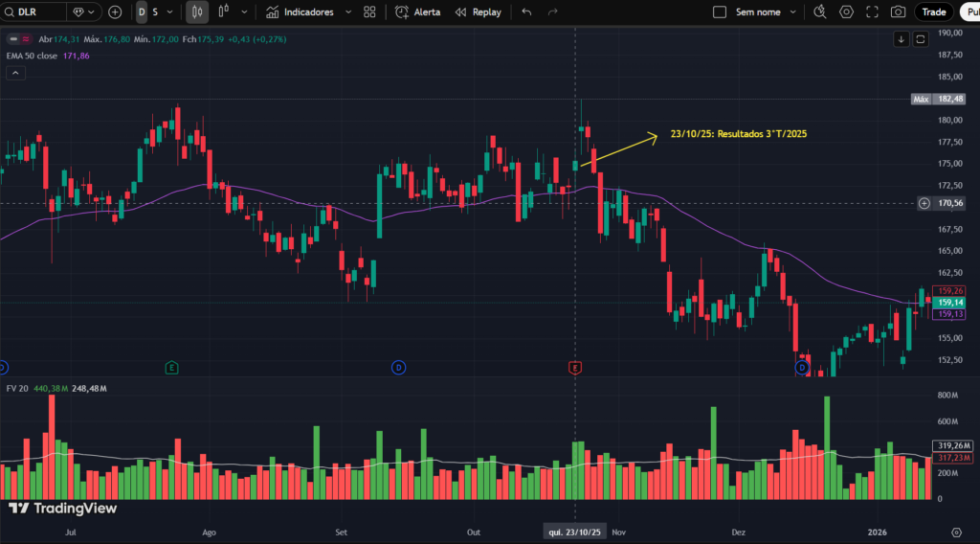Click the 190,00 price axis value
This screenshot has width=980, height=544.
click(x=950, y=33)
